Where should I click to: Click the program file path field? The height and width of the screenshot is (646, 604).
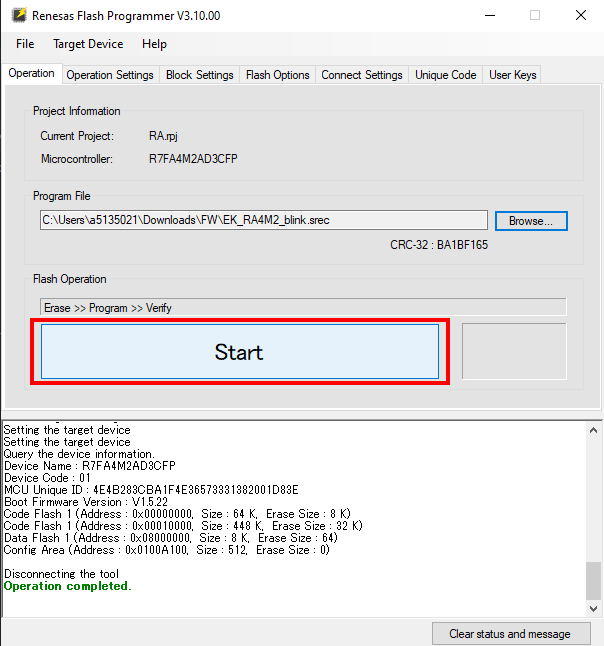click(264, 220)
